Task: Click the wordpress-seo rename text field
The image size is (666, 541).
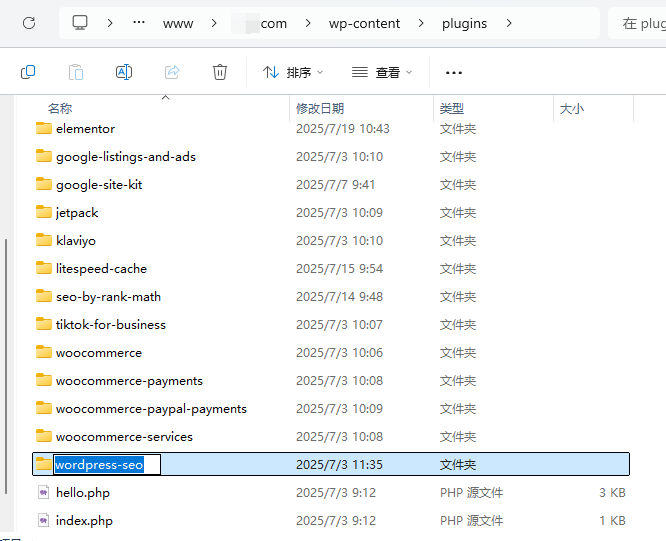Action: pyautogui.click(x=107, y=465)
